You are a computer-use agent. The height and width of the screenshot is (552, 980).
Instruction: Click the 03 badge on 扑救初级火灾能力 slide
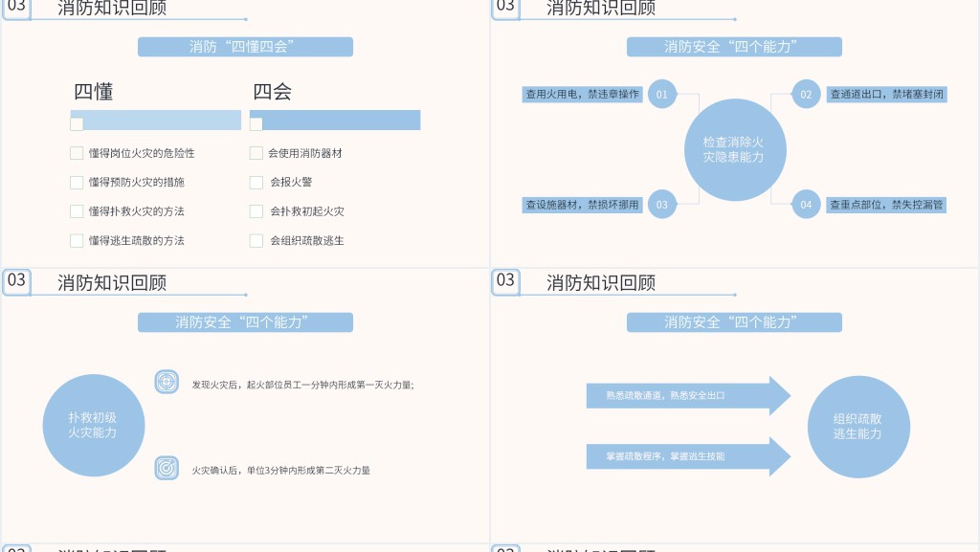[17, 281]
